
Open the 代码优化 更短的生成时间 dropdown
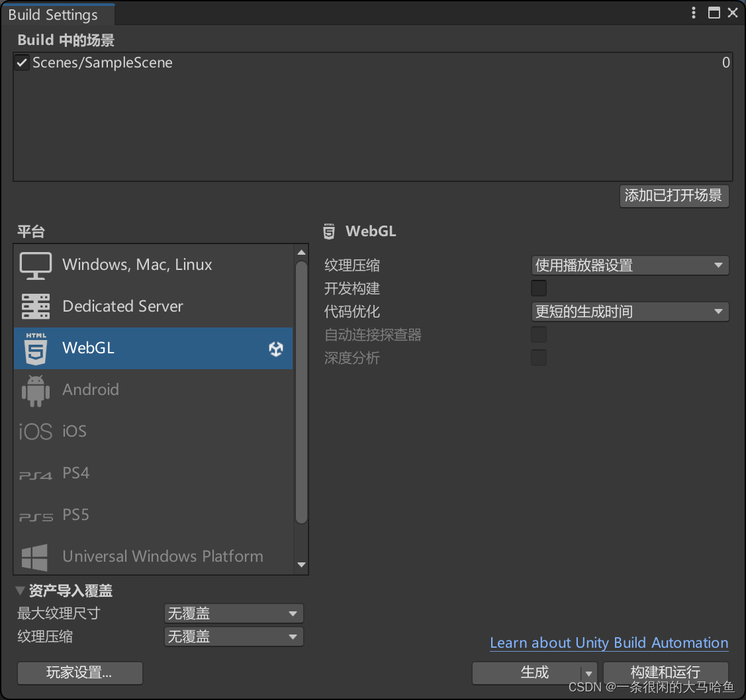630,312
